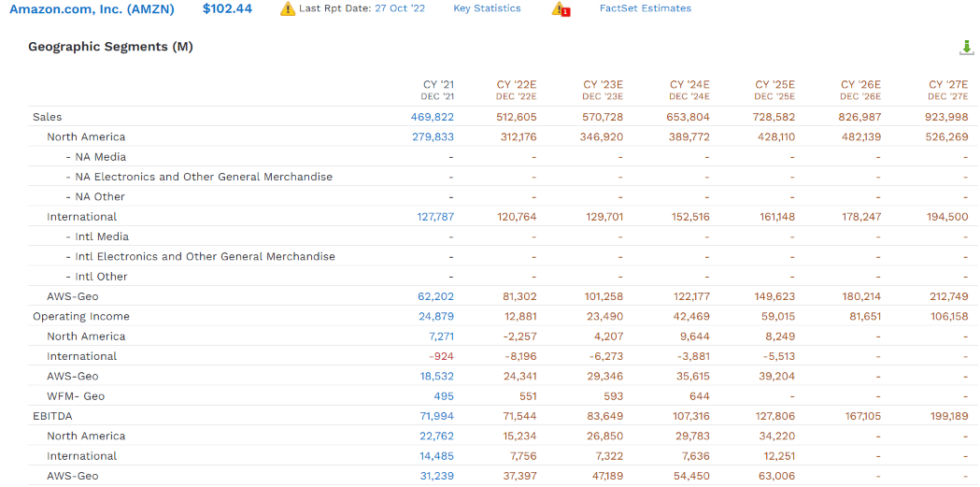Screen dimensions: 980x487
Task: Select the CY '26E column header
Action: (860, 90)
